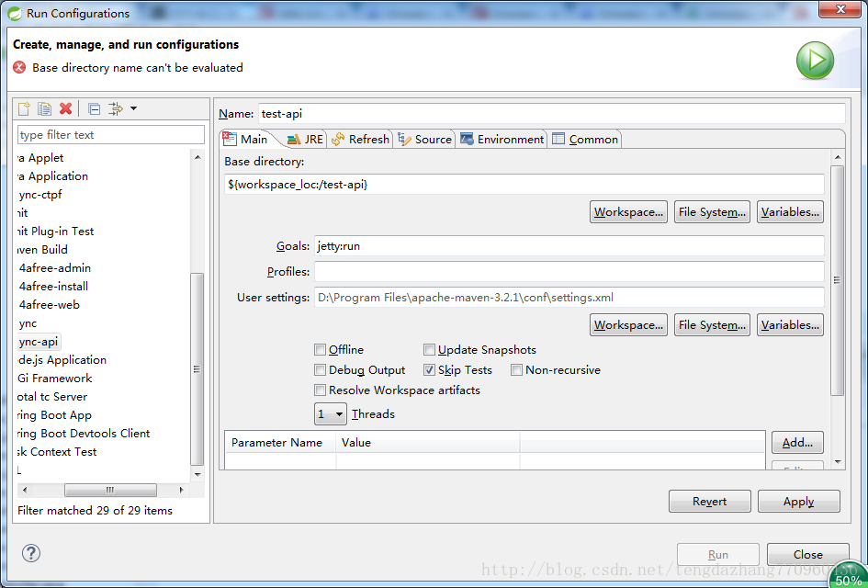Screen dimensions: 868x588
Task: Click the help question mark icon
Action: [x=31, y=552]
